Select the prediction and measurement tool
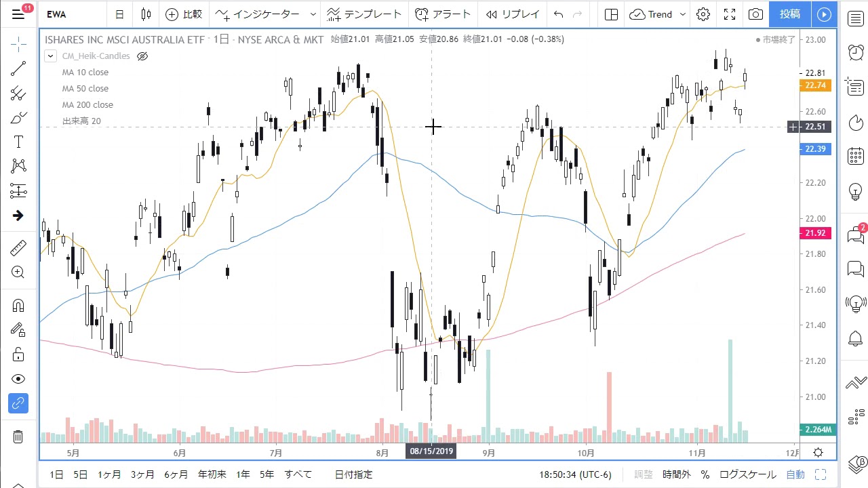This screenshot has width=868, height=488. (x=18, y=190)
